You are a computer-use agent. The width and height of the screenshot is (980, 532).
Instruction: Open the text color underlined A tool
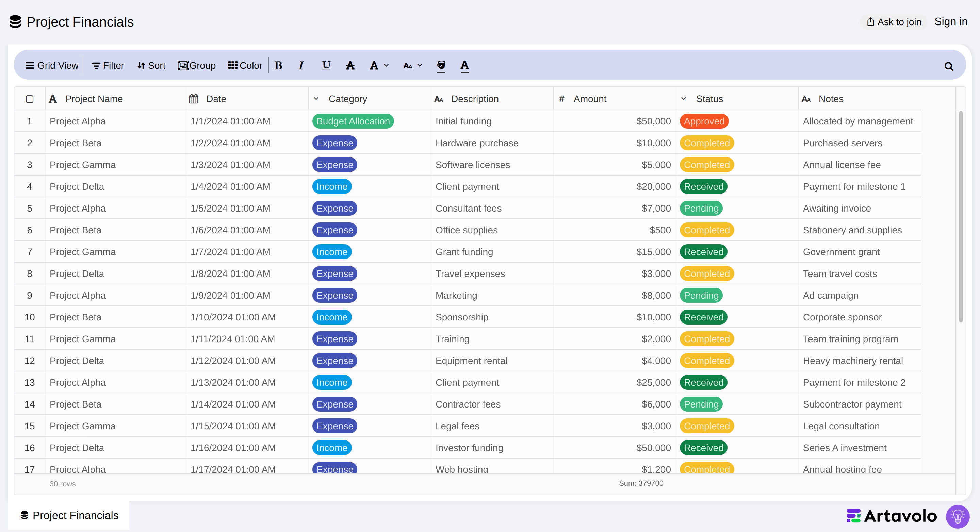tap(464, 66)
